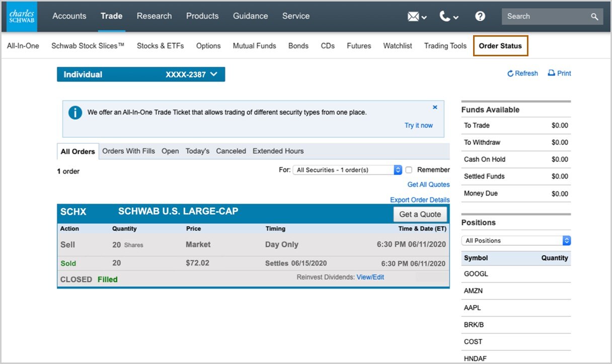Click the Symbol column header in Positions
The image size is (612, 364).
476,258
